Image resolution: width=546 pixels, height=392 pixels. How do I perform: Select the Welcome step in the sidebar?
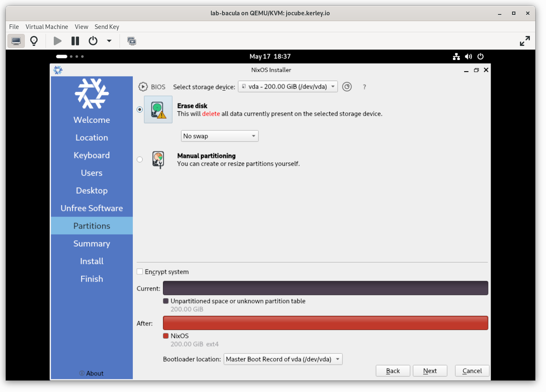pyautogui.click(x=92, y=120)
